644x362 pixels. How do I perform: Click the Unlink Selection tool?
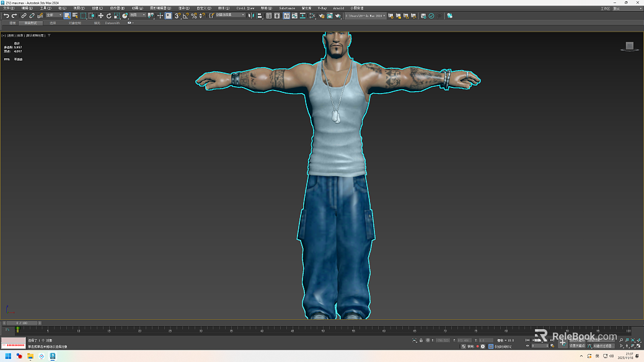pyautogui.click(x=32, y=15)
